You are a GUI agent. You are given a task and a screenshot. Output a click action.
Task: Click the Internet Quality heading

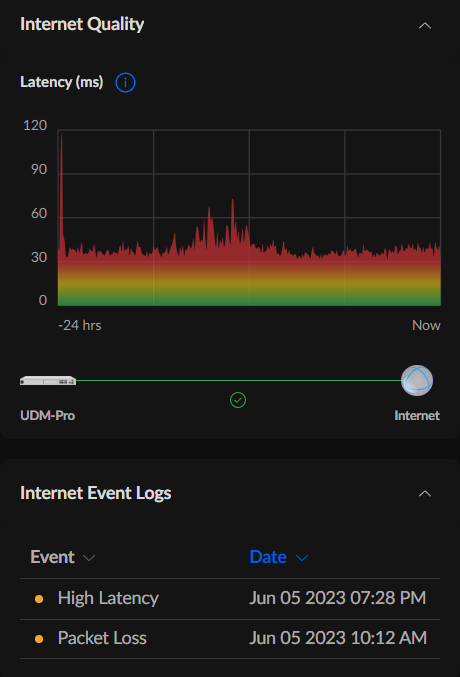click(x=82, y=25)
